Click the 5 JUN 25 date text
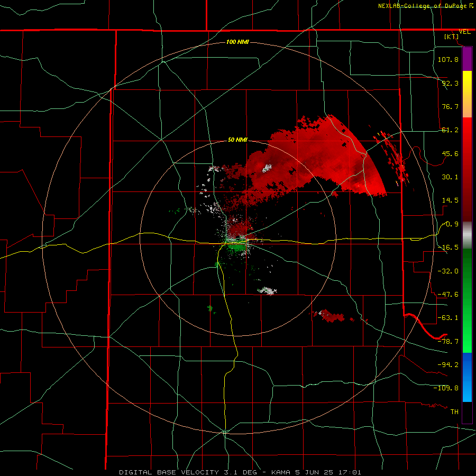 (315, 472)
